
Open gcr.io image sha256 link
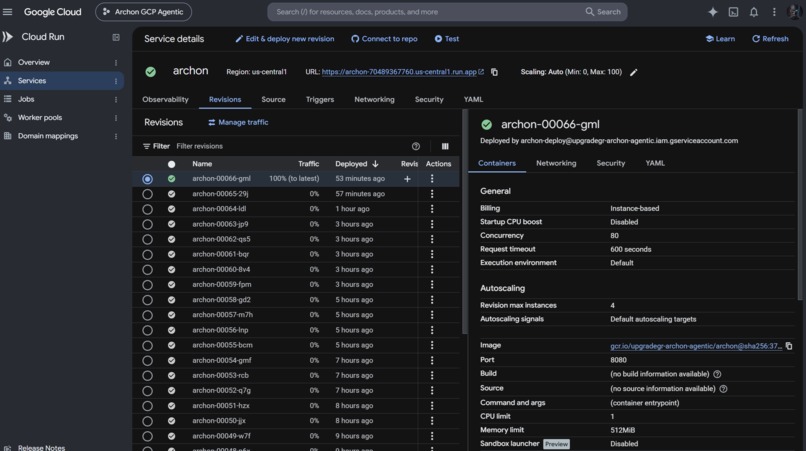pyautogui.click(x=696, y=346)
